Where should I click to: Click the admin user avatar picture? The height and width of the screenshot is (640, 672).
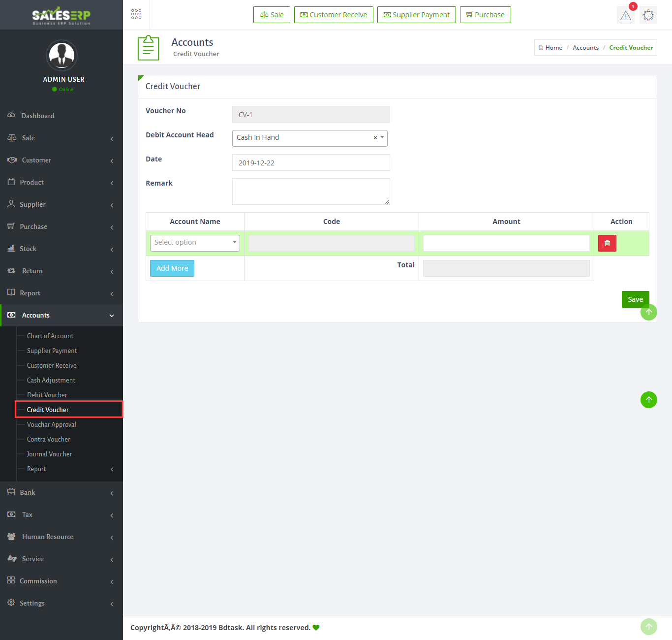tap(61, 55)
